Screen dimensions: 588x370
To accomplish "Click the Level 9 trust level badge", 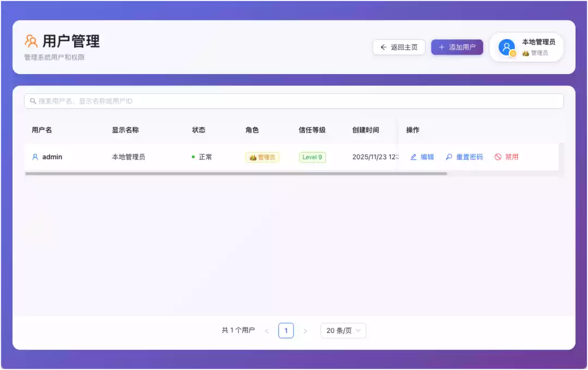I will coord(312,156).
